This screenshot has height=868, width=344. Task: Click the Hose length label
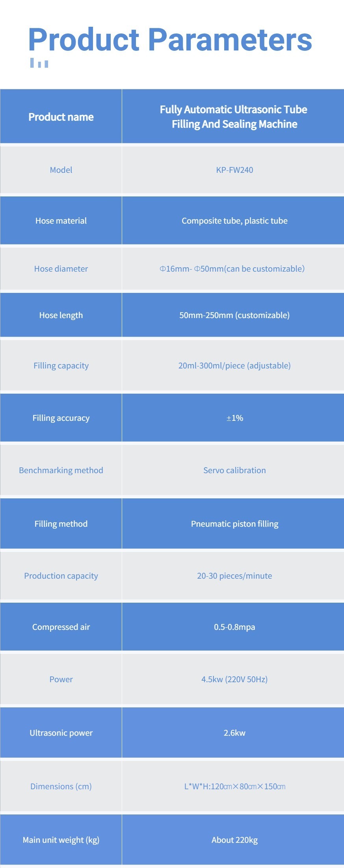pyautogui.click(x=61, y=315)
